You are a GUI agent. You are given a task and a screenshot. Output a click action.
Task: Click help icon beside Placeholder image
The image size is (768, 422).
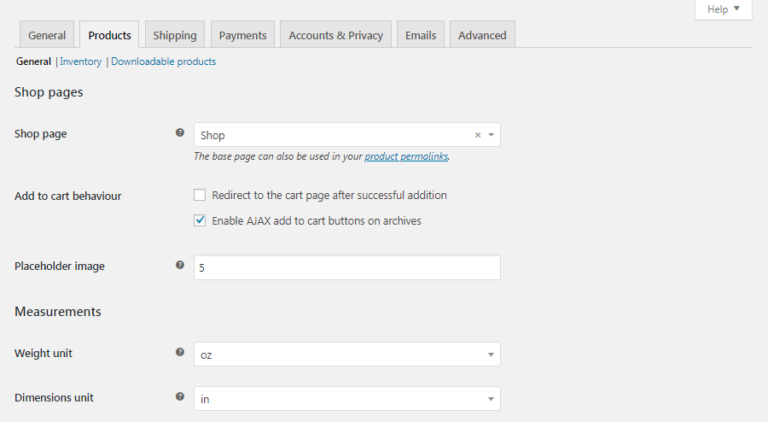tap(180, 265)
